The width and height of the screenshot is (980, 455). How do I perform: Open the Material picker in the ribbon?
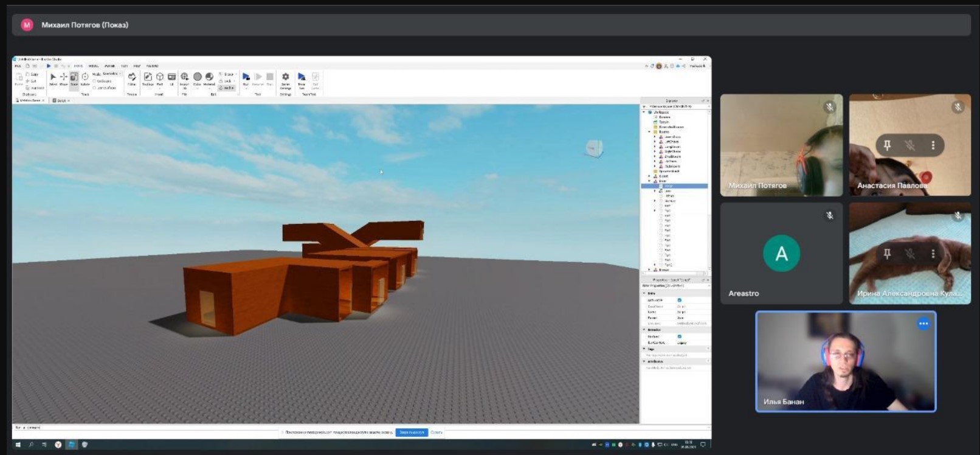pyautogui.click(x=209, y=77)
